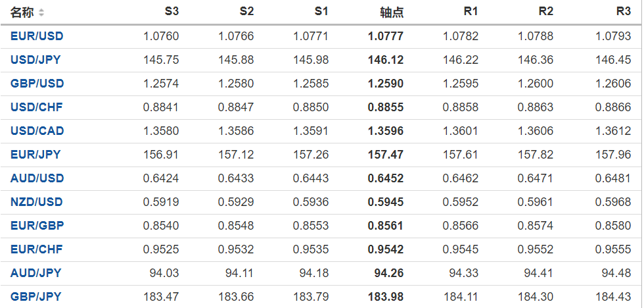Open the NZD/USD pair link

click(37, 202)
